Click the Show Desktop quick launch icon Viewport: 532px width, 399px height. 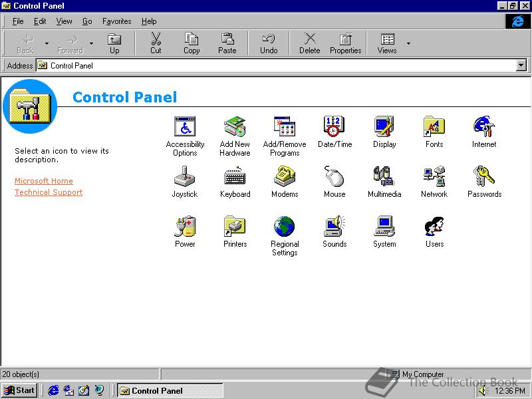click(x=84, y=390)
